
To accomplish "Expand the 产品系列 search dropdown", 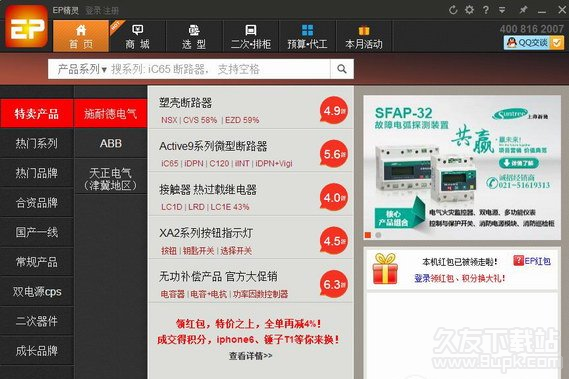I will point(82,69).
